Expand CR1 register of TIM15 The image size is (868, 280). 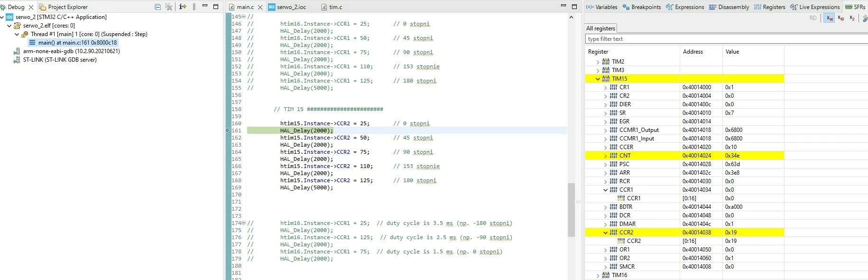605,87
